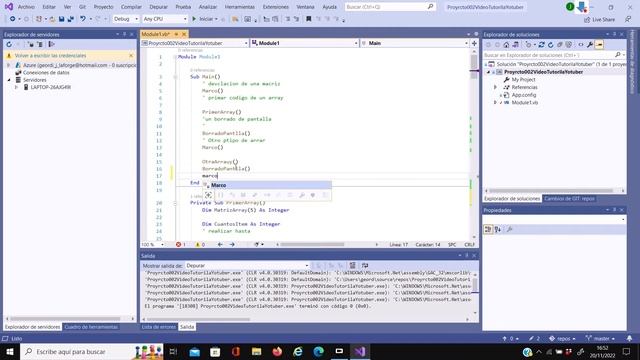Image resolution: width=640 pixels, height=360 pixels.
Task: Open the Archivo menu
Action: pyautogui.click(x=26, y=7)
